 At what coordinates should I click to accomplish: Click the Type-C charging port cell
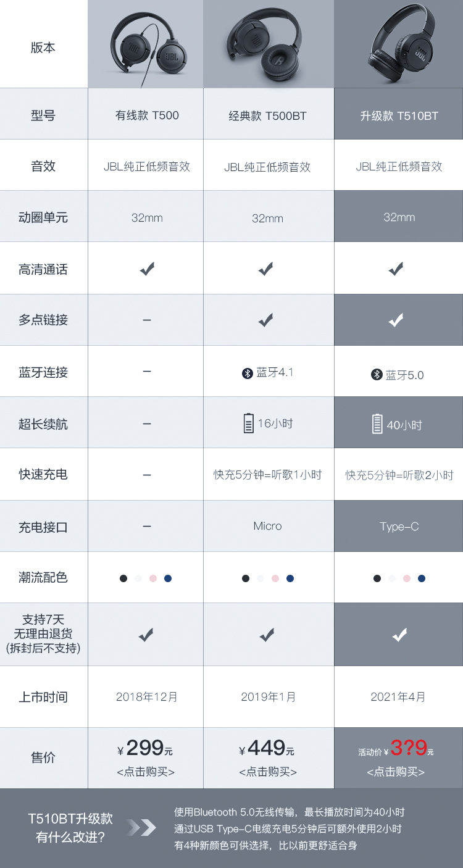(399, 526)
